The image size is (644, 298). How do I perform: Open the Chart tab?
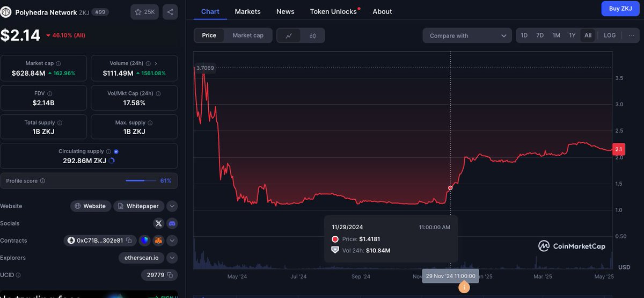[210, 11]
